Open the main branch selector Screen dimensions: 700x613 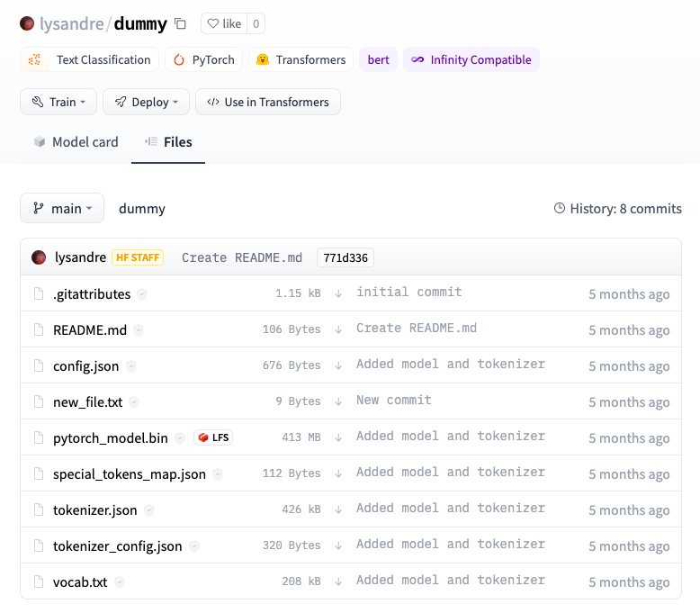[62, 208]
